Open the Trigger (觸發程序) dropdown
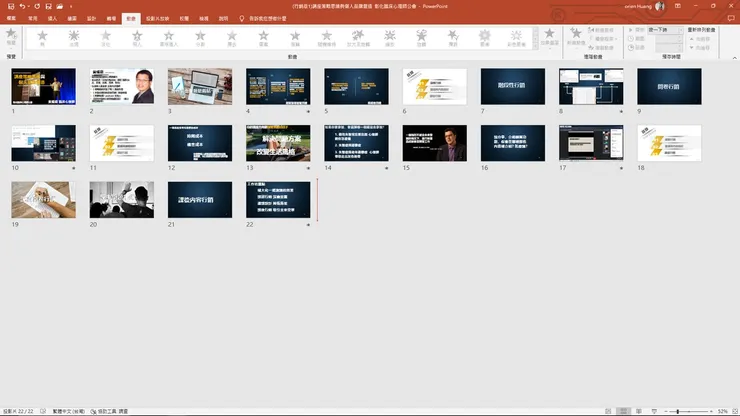The height and width of the screenshot is (416, 740). pyautogui.click(x=603, y=39)
